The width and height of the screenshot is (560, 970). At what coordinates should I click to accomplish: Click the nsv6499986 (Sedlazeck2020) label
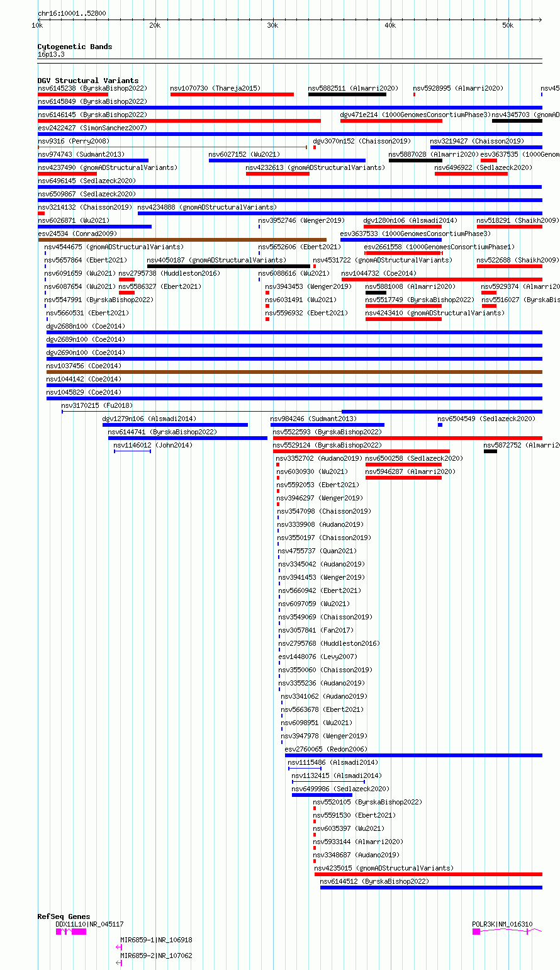pos(340,789)
